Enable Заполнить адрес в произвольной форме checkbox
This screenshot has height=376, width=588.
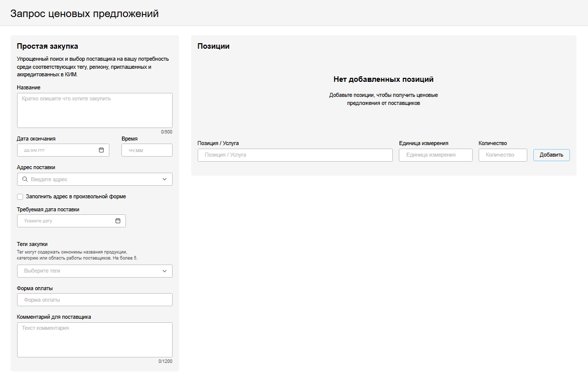[20, 197]
